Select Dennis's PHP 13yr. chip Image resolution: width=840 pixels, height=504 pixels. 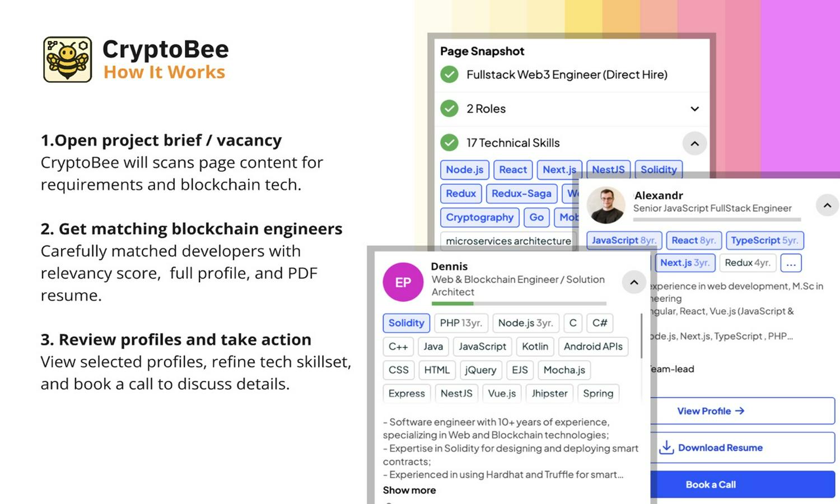point(461,323)
